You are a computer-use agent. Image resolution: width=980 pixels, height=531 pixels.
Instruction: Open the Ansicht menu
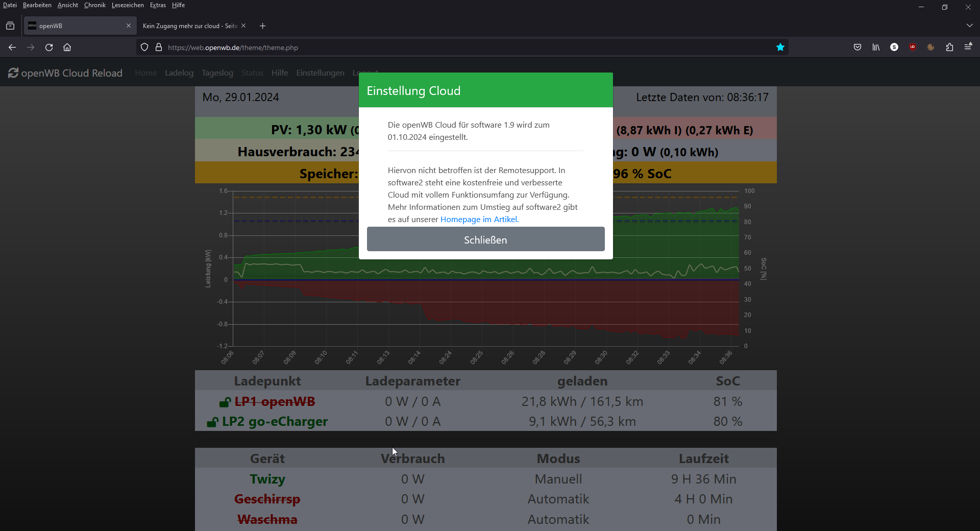[68, 5]
